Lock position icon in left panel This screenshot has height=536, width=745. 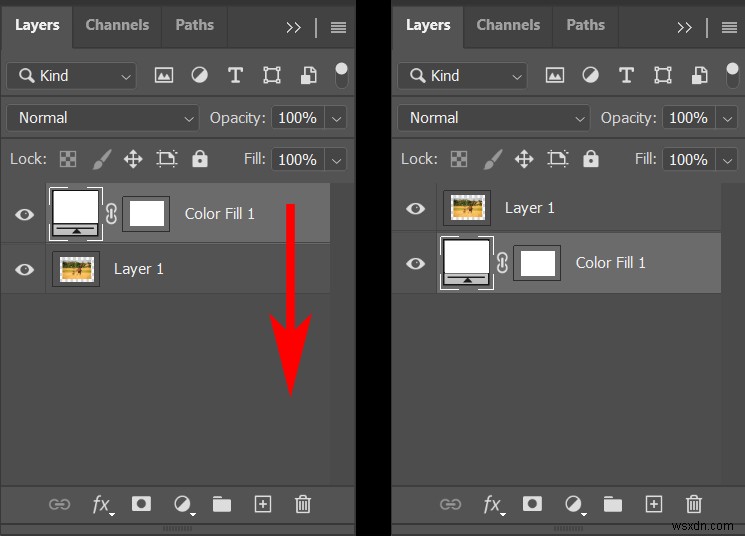pyautogui.click(x=133, y=159)
